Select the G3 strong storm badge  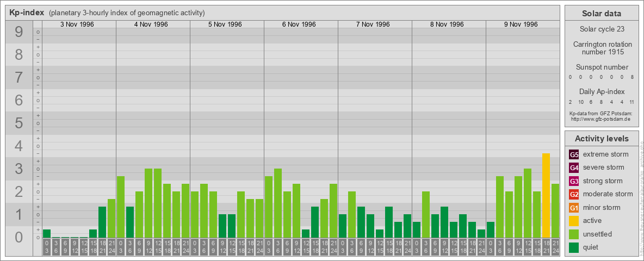pyautogui.click(x=574, y=181)
